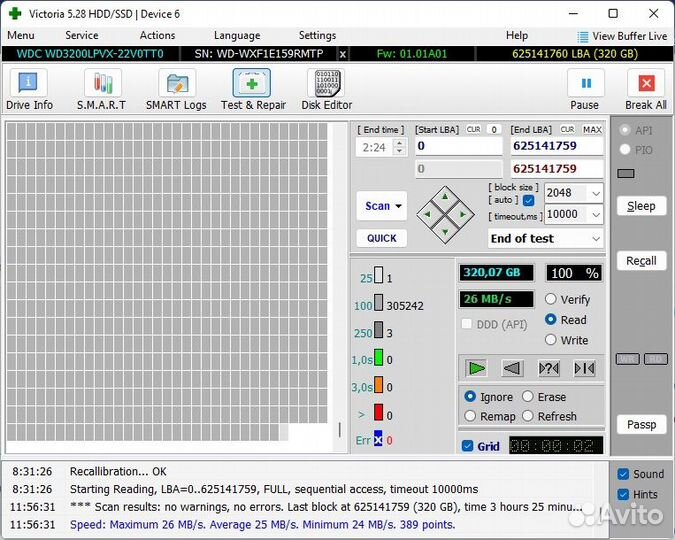Open SMART Logs view
The height and width of the screenshot is (540, 675).
pos(176,89)
